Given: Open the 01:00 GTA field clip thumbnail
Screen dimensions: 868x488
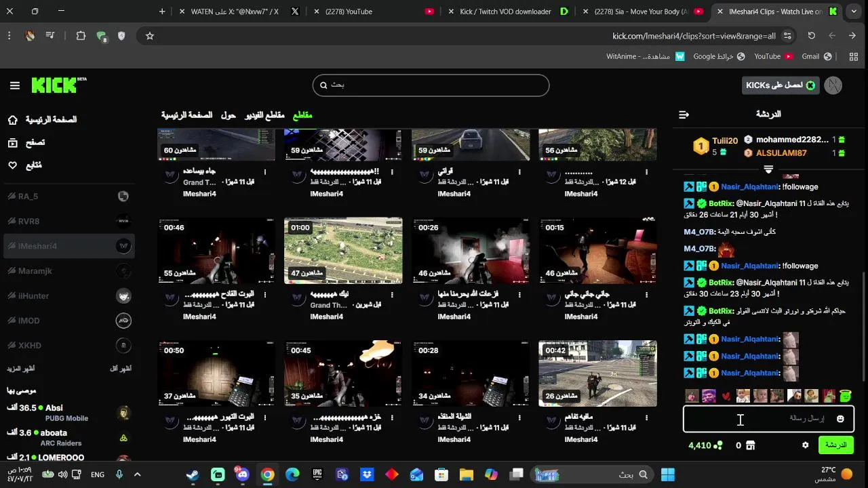Looking at the screenshot, I should 343,251.
